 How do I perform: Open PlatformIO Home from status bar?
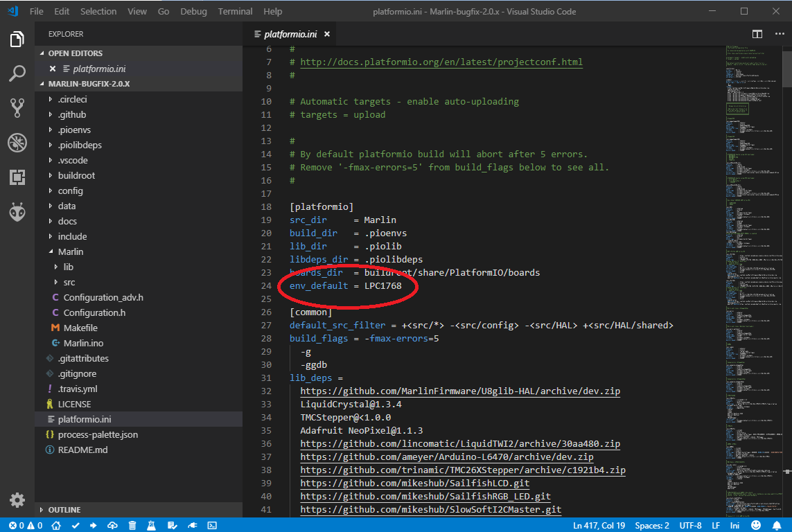coord(56,526)
